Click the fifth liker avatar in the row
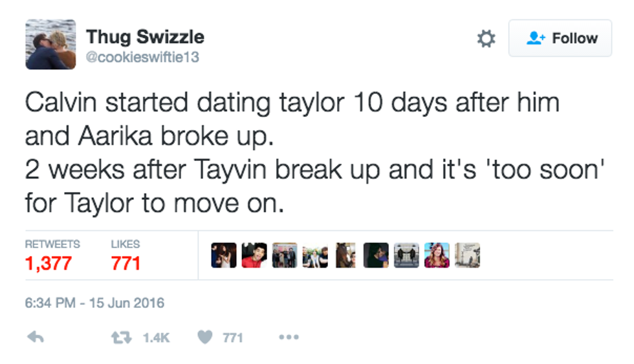 click(345, 255)
